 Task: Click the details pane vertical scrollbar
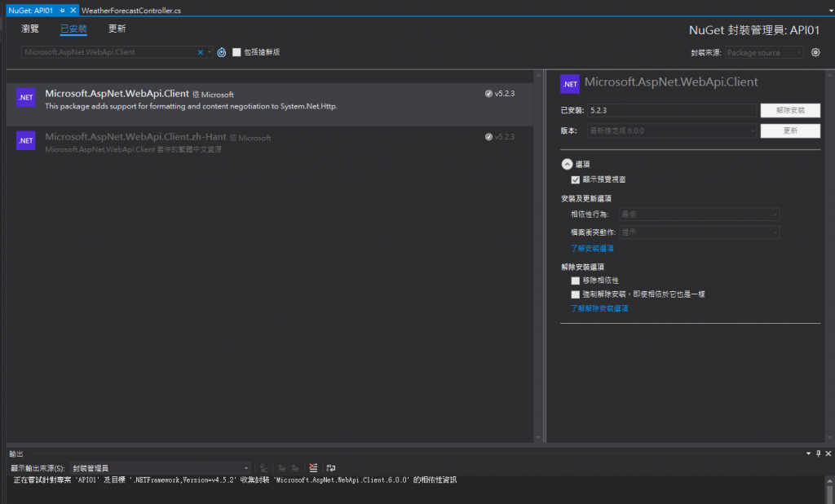pos(829,256)
